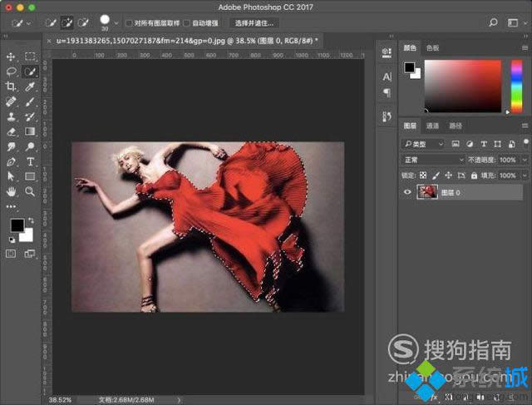The image size is (532, 405).
Task: Select the Smudge tool
Action: click(x=11, y=146)
